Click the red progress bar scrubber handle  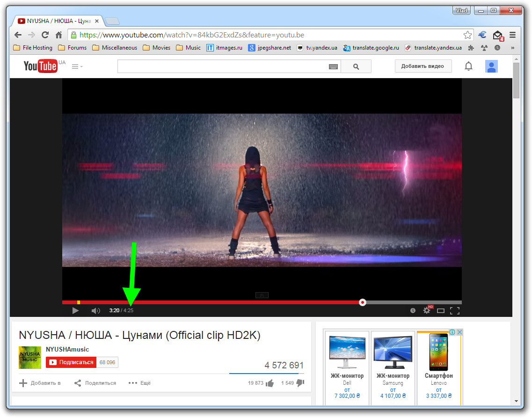click(x=362, y=302)
